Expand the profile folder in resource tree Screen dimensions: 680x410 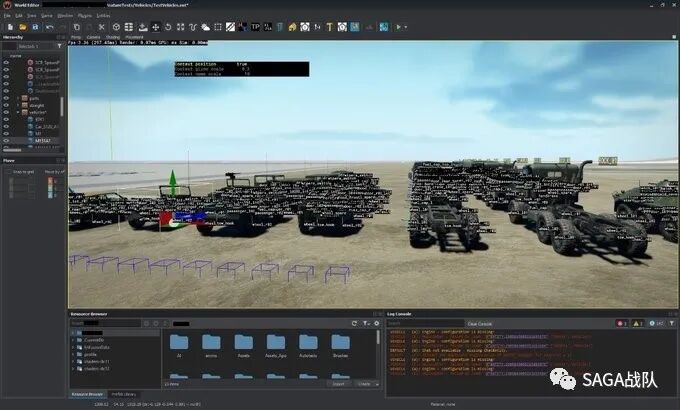point(73,354)
